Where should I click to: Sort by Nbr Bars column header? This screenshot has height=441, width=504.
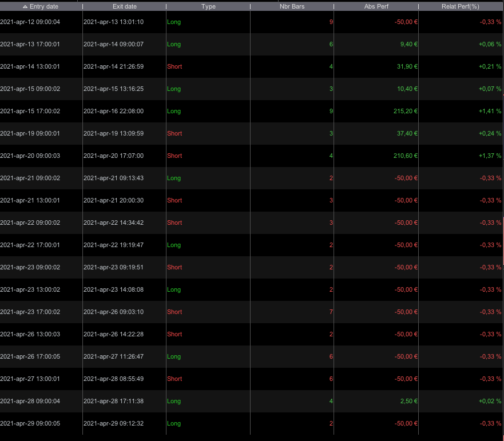tap(292, 6)
